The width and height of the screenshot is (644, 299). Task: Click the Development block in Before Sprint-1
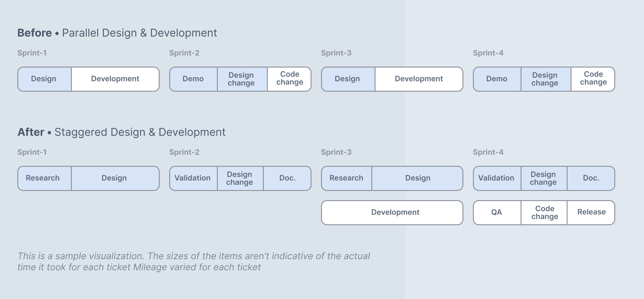click(x=115, y=79)
